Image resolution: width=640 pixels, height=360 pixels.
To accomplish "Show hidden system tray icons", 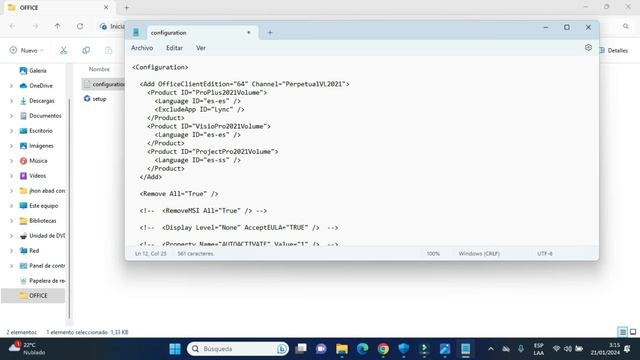I will 491,349.
